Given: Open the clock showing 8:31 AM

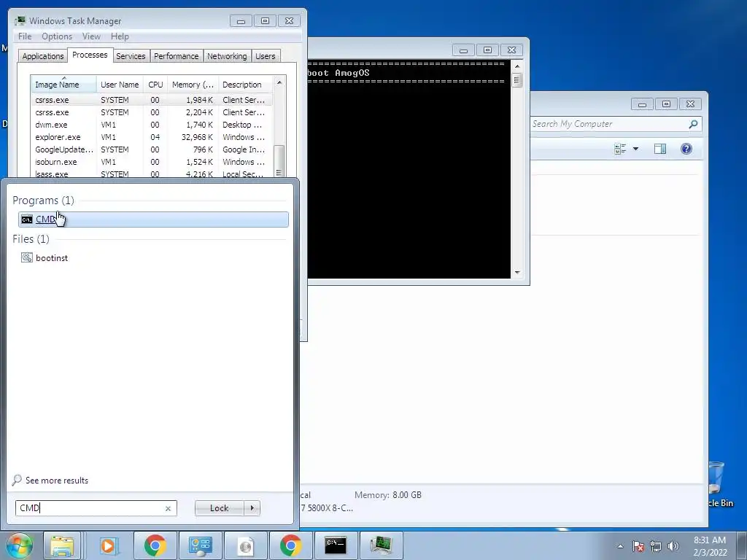Looking at the screenshot, I should point(710,546).
